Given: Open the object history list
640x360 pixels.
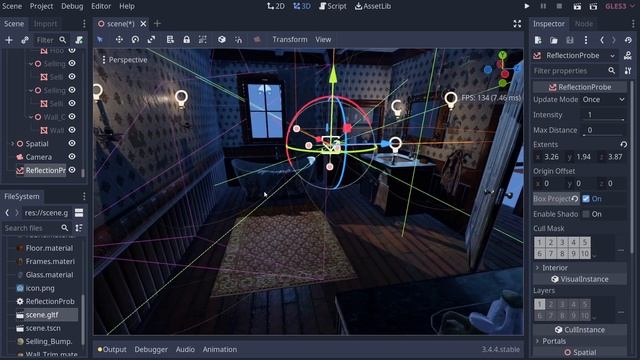Looking at the screenshot, I should coord(628,40).
